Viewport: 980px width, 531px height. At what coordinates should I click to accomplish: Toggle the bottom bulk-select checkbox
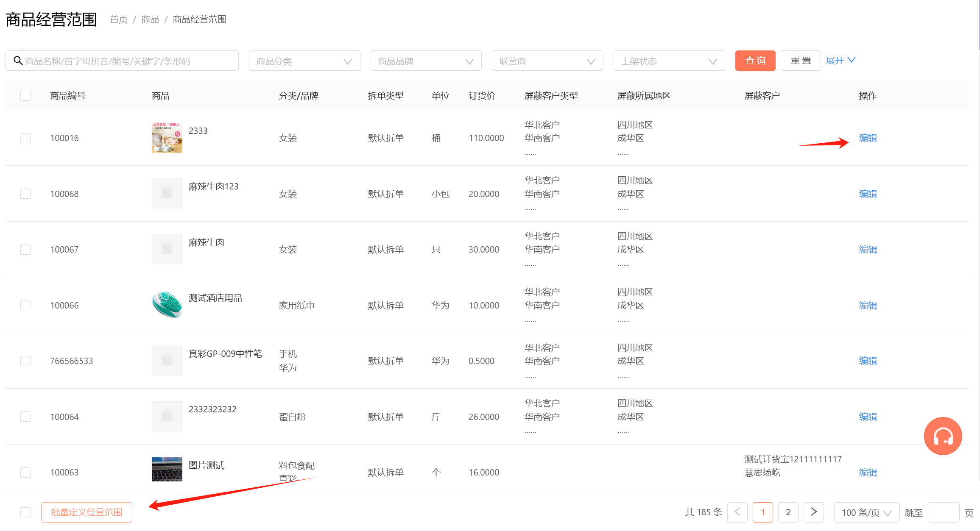point(25,512)
